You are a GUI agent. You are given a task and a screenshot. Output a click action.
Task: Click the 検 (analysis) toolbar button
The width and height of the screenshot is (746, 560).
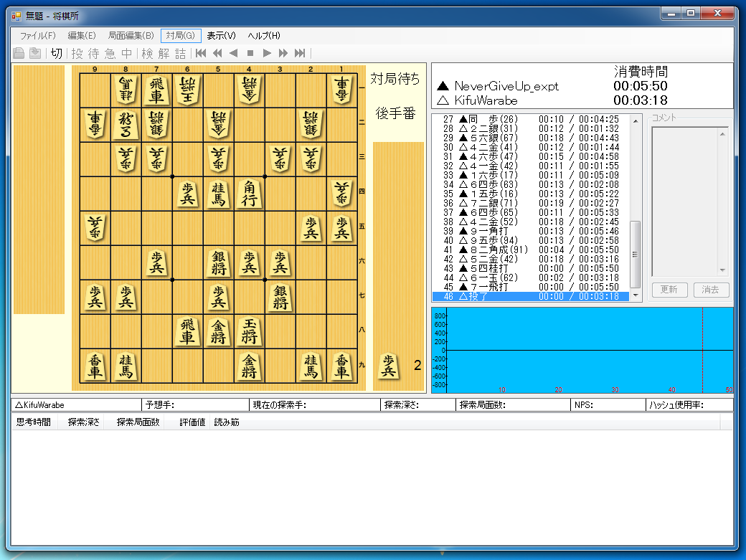[x=148, y=53]
